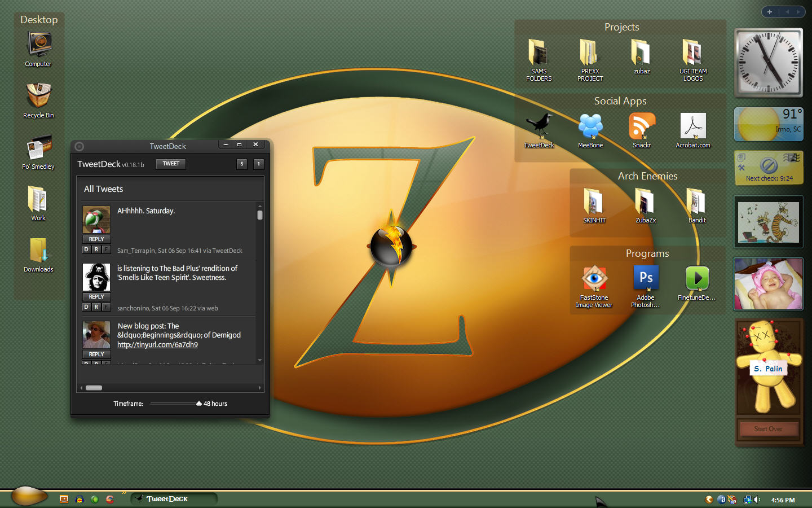The height and width of the screenshot is (508, 812).
Task: Click the plus button on the sidebar gadget bar
Action: tap(770, 12)
